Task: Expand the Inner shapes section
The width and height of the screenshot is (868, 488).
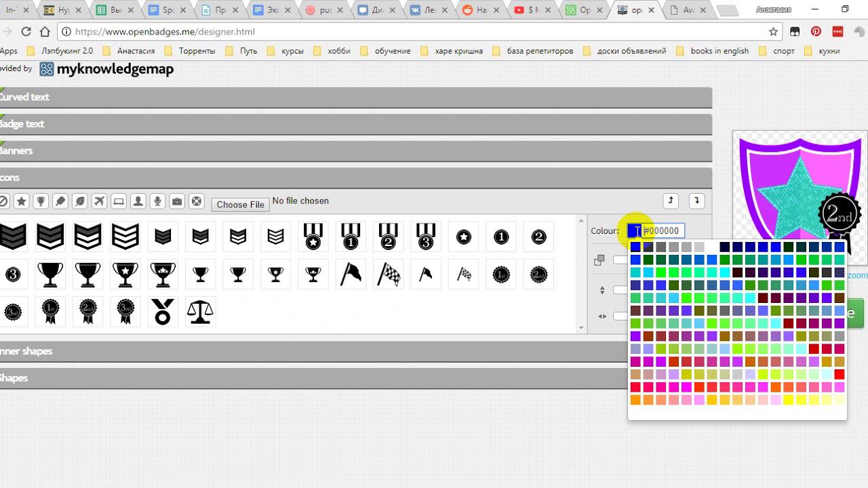Action: pyautogui.click(x=355, y=351)
